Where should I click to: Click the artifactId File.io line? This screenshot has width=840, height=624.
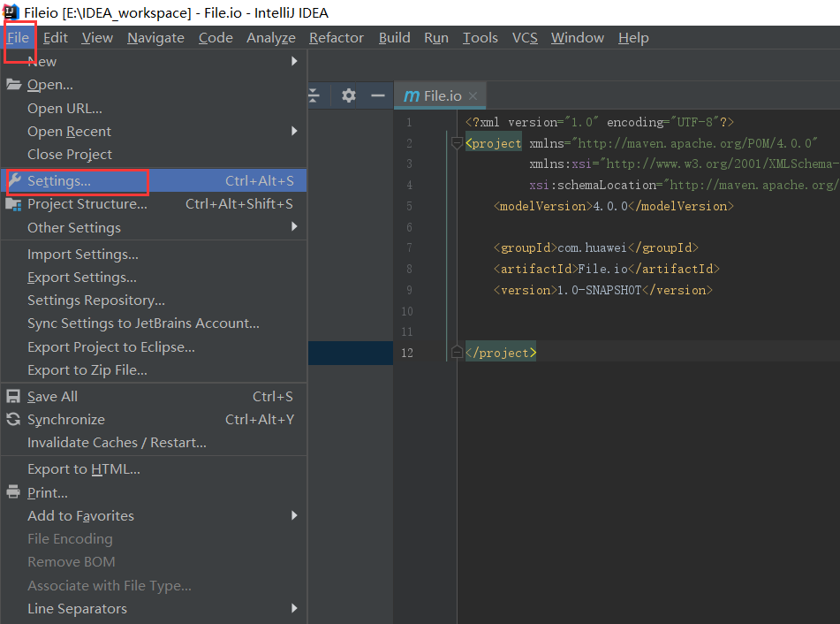click(607, 269)
